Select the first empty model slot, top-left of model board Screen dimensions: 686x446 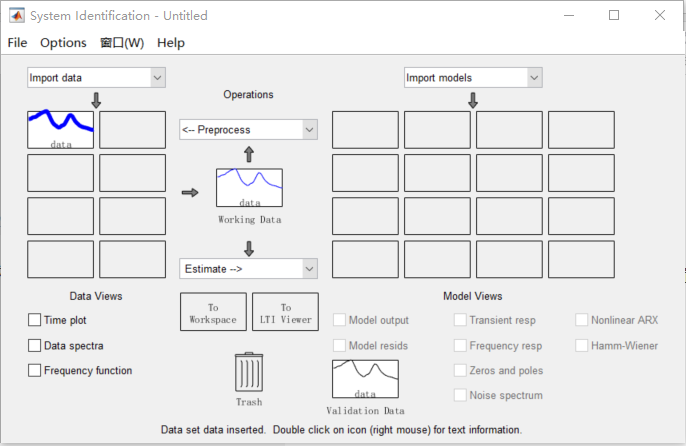pos(365,130)
